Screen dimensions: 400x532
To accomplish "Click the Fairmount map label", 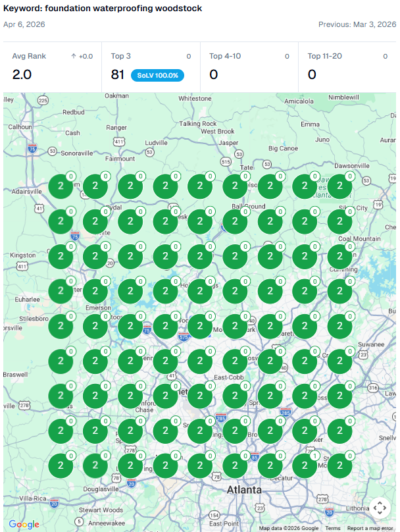I will pyautogui.click(x=120, y=159).
